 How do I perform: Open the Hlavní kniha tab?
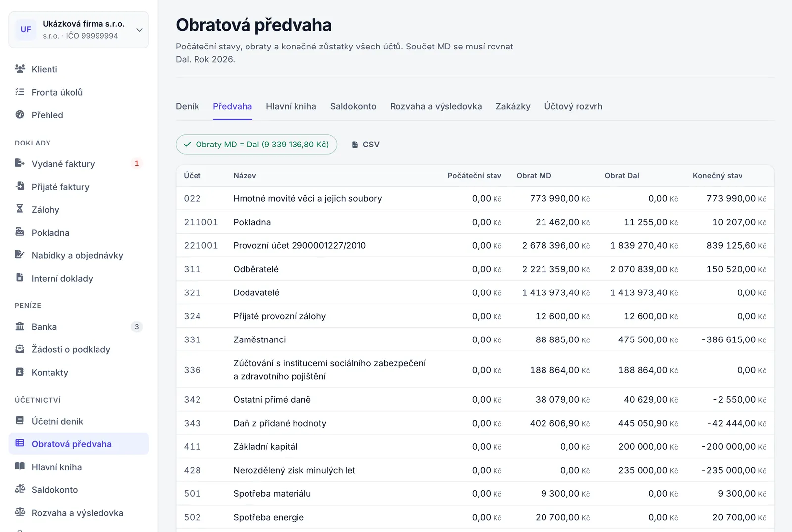[x=291, y=106]
